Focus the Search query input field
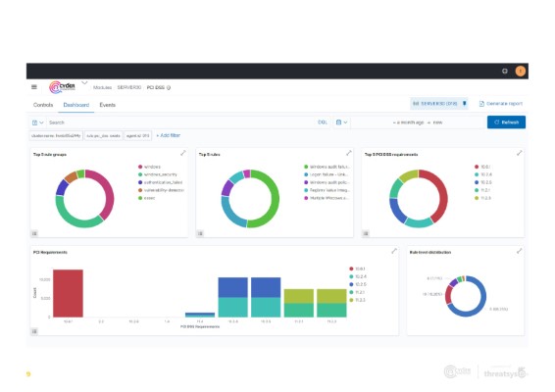The height and width of the screenshot is (392, 555). tap(180, 122)
